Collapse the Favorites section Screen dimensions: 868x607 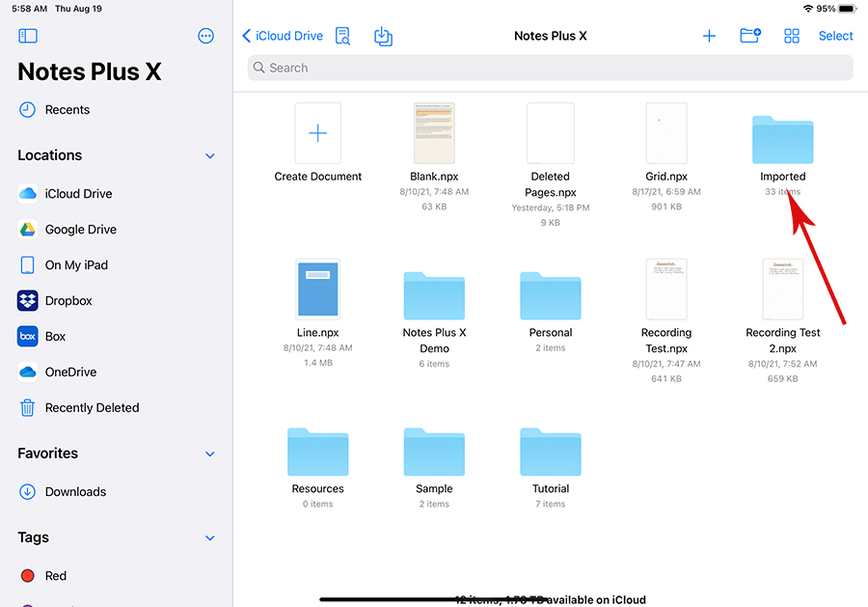coord(210,454)
